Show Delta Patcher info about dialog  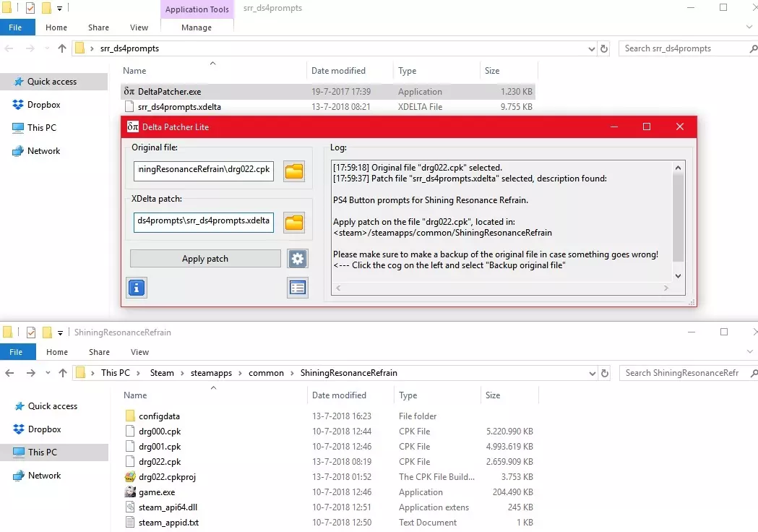click(137, 288)
